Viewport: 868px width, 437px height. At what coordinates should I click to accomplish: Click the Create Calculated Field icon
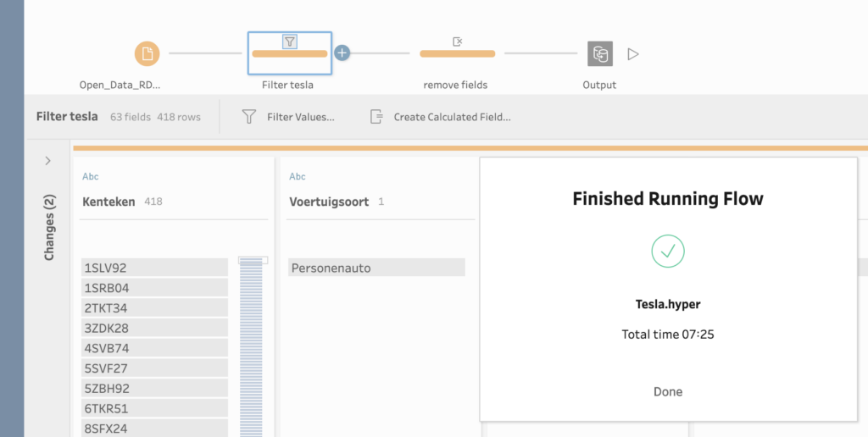pos(377,117)
